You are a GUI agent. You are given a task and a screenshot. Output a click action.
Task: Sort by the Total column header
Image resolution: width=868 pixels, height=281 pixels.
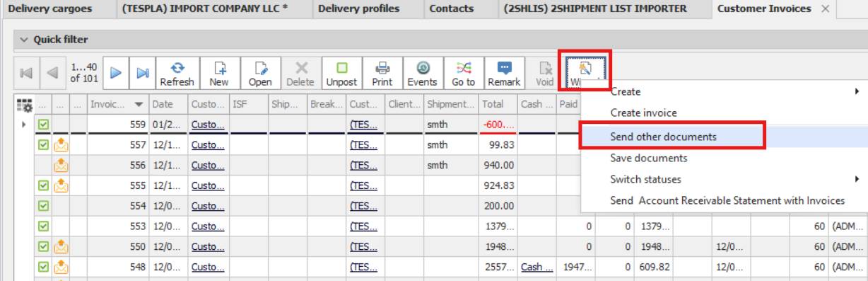pyautogui.click(x=499, y=104)
